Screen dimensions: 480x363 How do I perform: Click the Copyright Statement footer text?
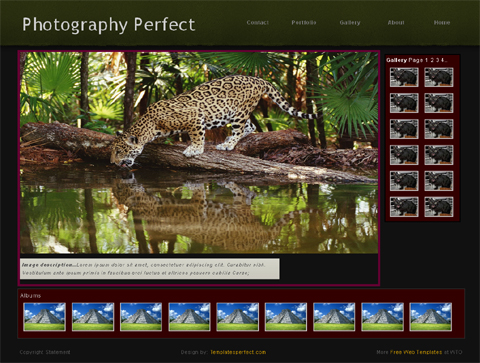45,352
